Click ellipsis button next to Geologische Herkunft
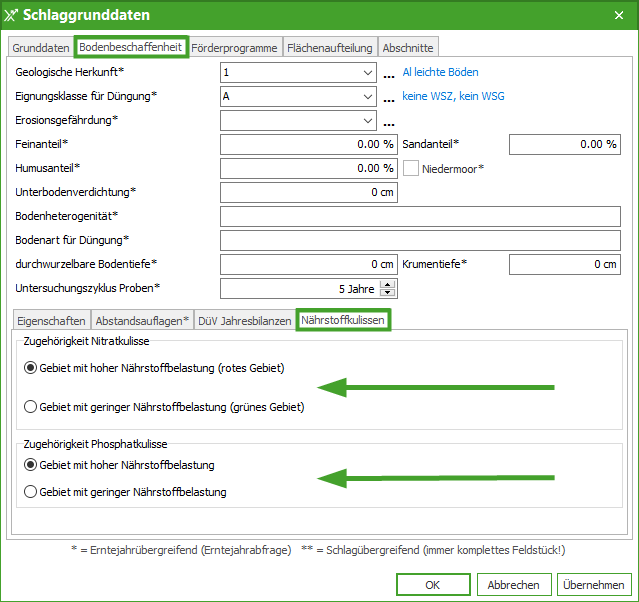The height and width of the screenshot is (602, 639). pyautogui.click(x=389, y=73)
